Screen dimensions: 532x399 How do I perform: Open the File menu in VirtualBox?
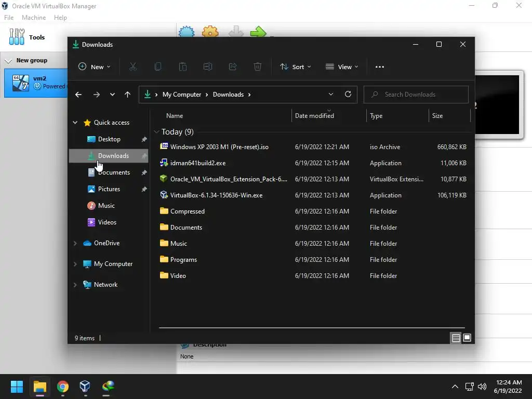[9, 18]
